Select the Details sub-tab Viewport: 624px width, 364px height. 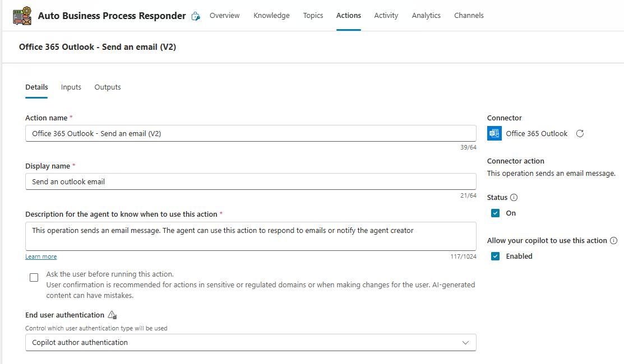tap(36, 87)
